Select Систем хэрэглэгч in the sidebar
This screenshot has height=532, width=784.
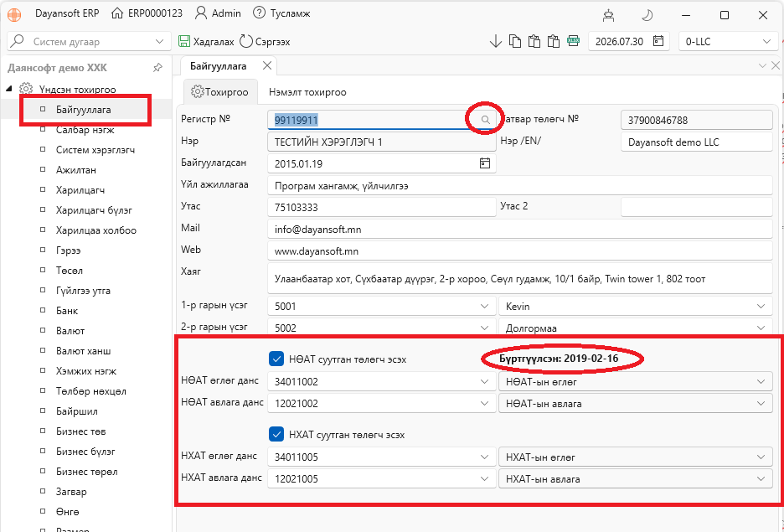(95, 150)
